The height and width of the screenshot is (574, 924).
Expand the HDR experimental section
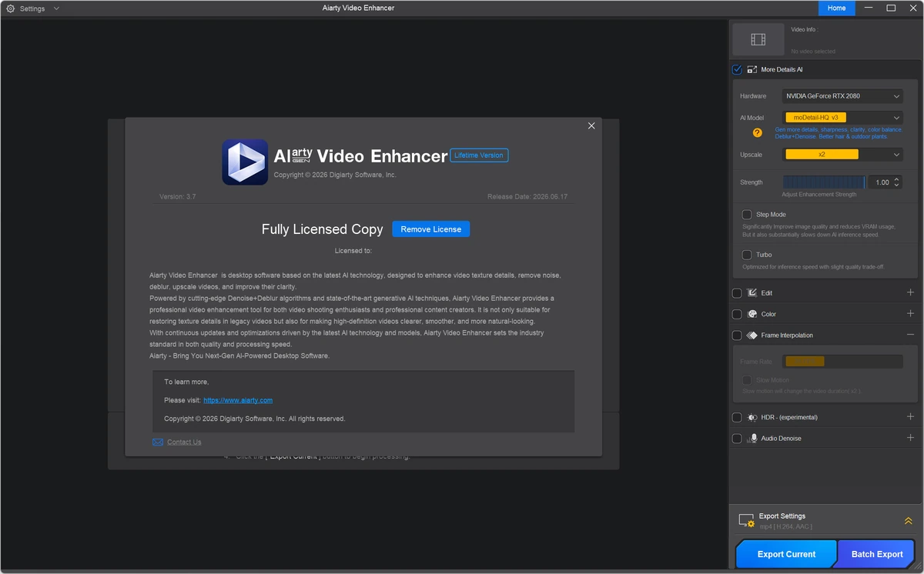click(910, 416)
